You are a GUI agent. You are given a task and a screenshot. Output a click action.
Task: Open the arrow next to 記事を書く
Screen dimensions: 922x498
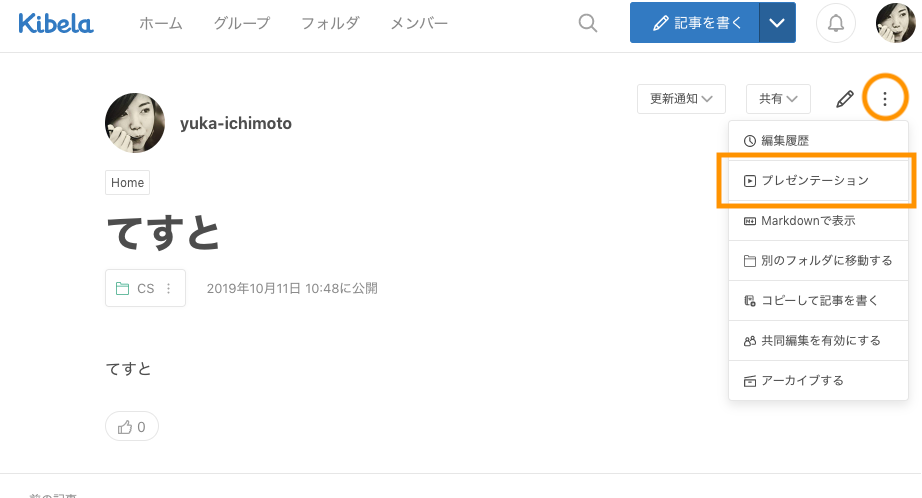[x=777, y=23]
